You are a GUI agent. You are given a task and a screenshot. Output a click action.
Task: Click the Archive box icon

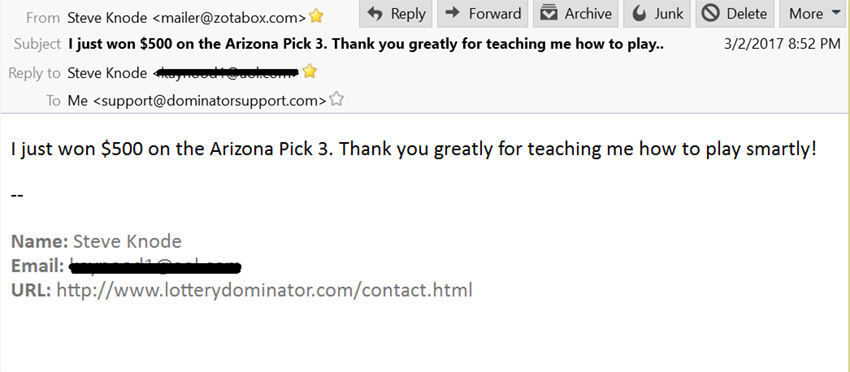[x=549, y=14]
